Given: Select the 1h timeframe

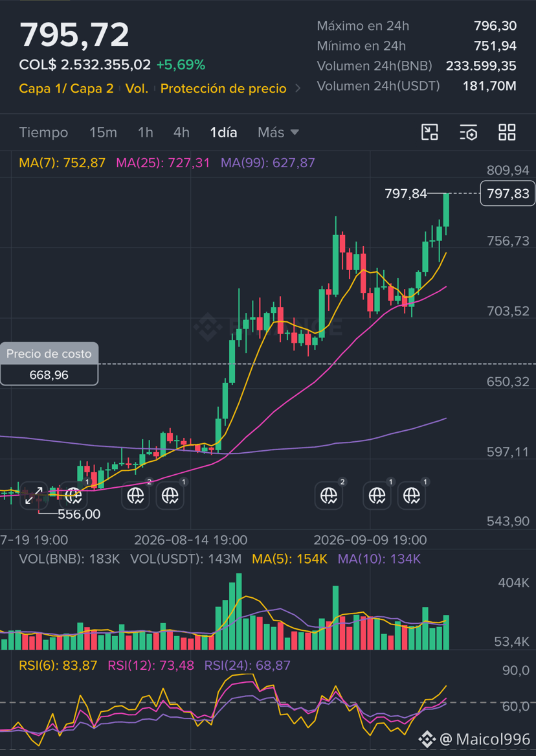Looking at the screenshot, I should [146, 132].
